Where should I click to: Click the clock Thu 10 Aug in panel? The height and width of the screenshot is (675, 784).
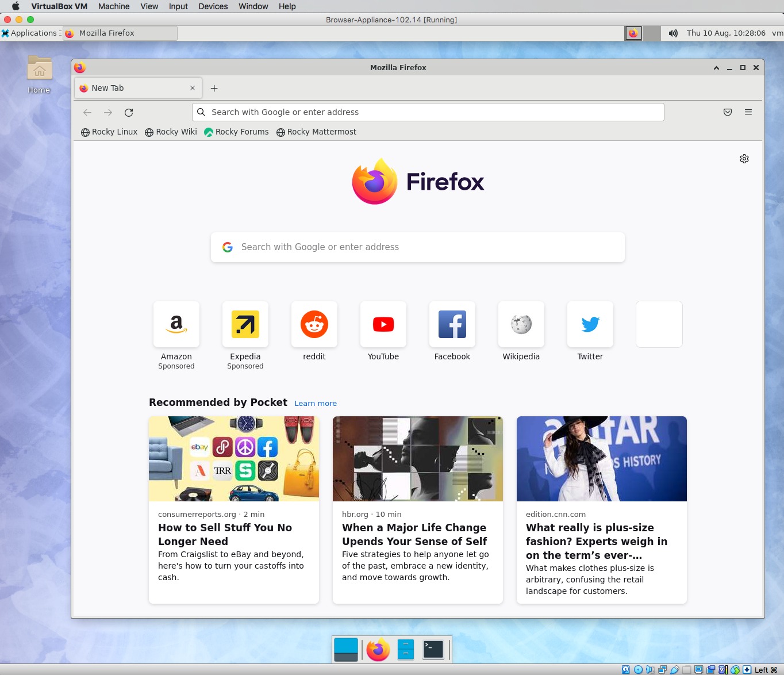pos(726,33)
